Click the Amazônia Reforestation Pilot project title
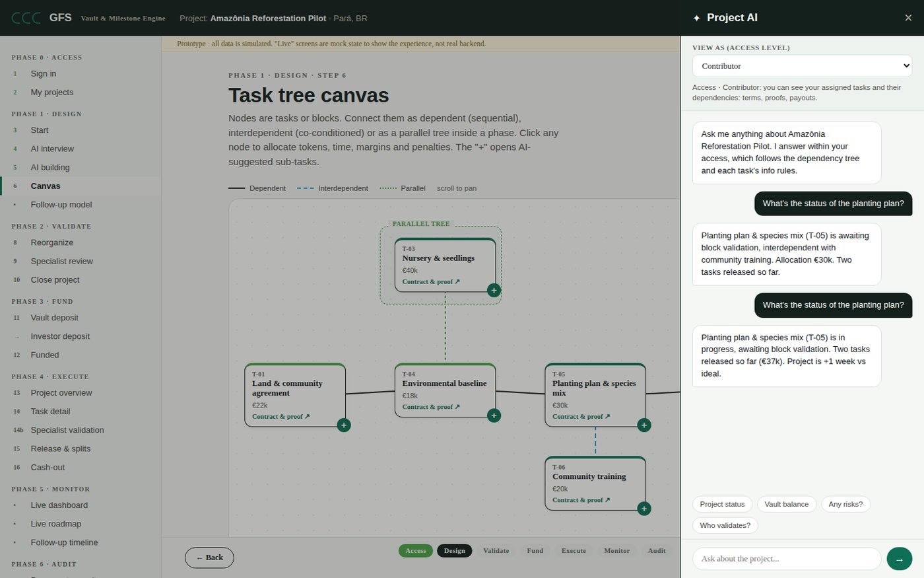 pos(268,18)
